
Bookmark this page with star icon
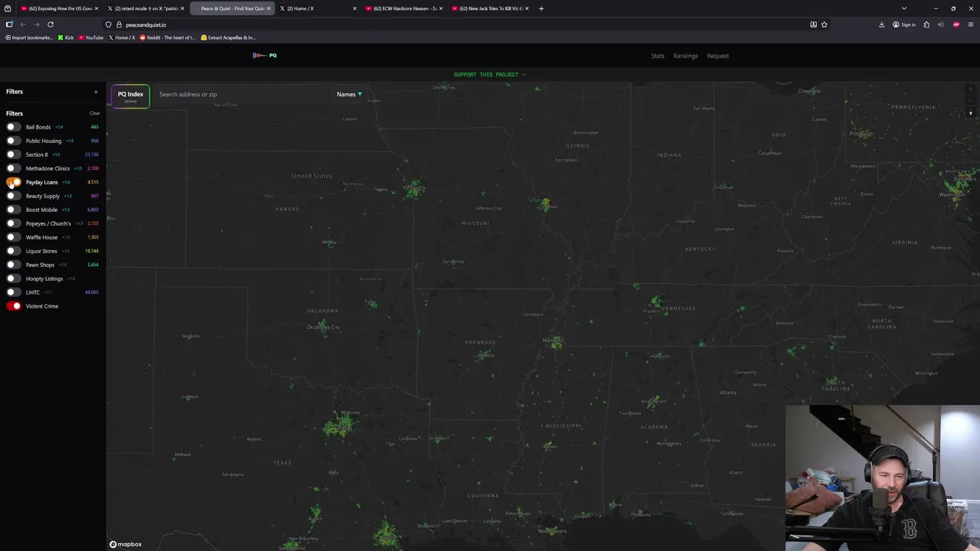tap(825, 24)
